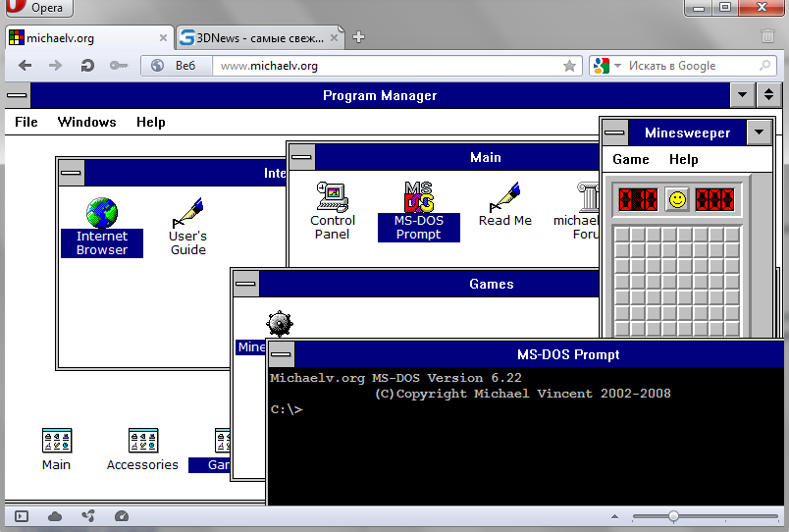Open the File menu in Program Manager
This screenshot has width=789, height=532.
point(26,122)
